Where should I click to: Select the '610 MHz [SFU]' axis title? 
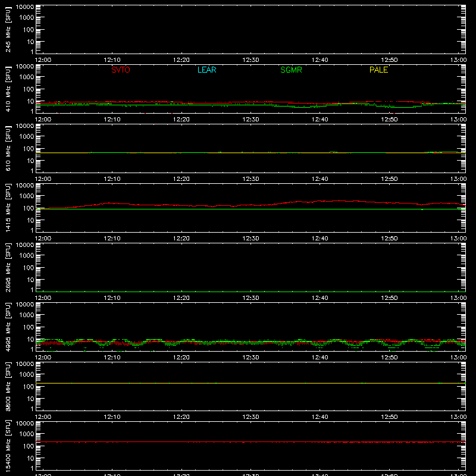tap(8, 148)
